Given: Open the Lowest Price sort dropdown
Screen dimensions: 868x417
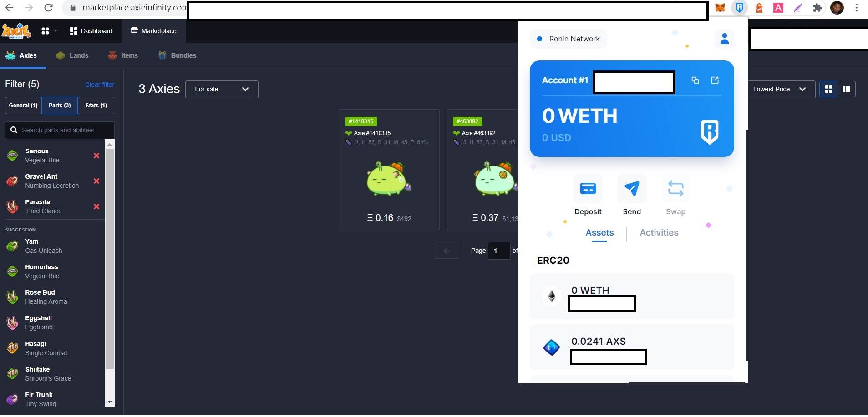Looking at the screenshot, I should coord(780,89).
